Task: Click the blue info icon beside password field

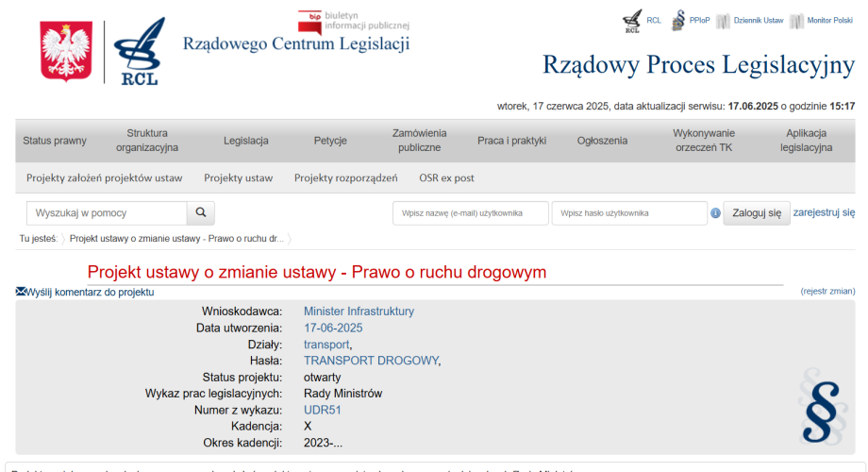Action: coord(716,213)
